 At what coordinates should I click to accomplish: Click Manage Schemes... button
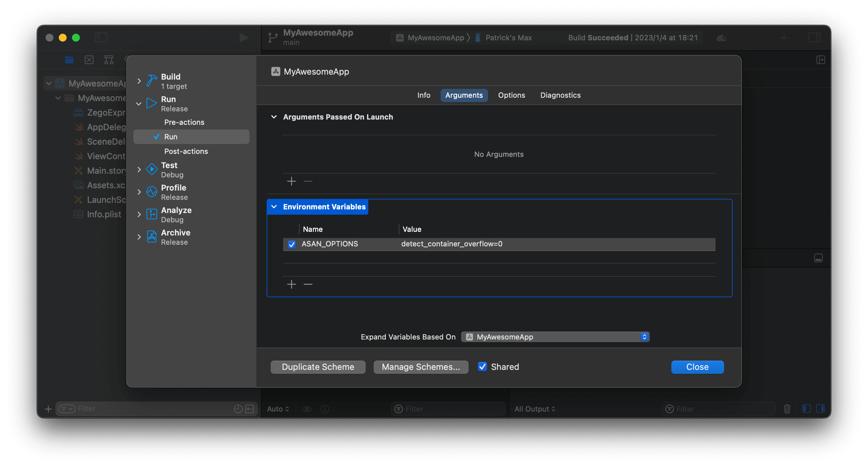420,367
